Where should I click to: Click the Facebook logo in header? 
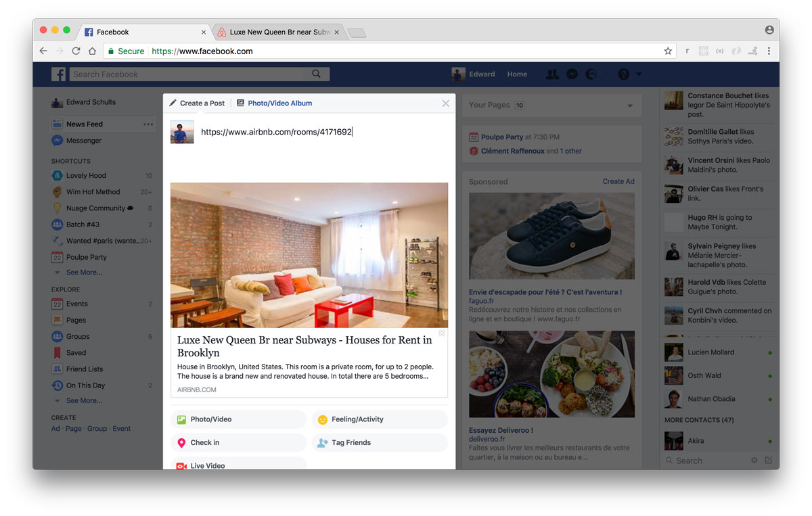[59, 74]
